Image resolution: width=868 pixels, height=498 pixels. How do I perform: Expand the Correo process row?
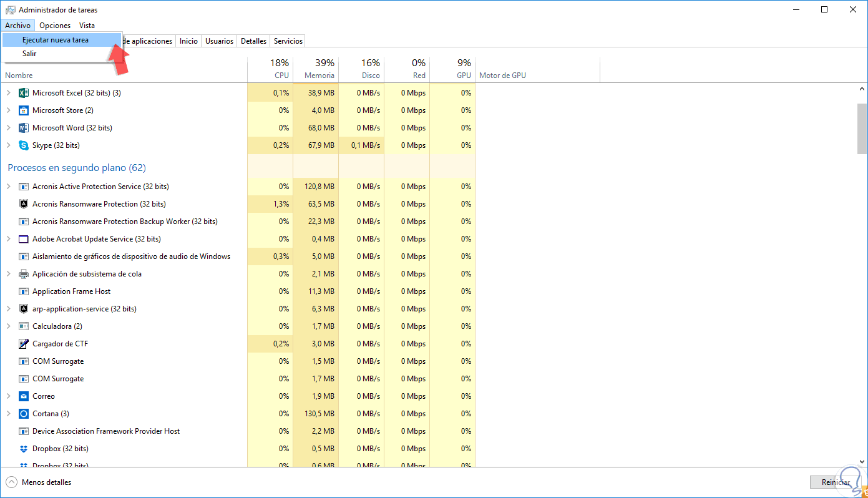click(9, 396)
